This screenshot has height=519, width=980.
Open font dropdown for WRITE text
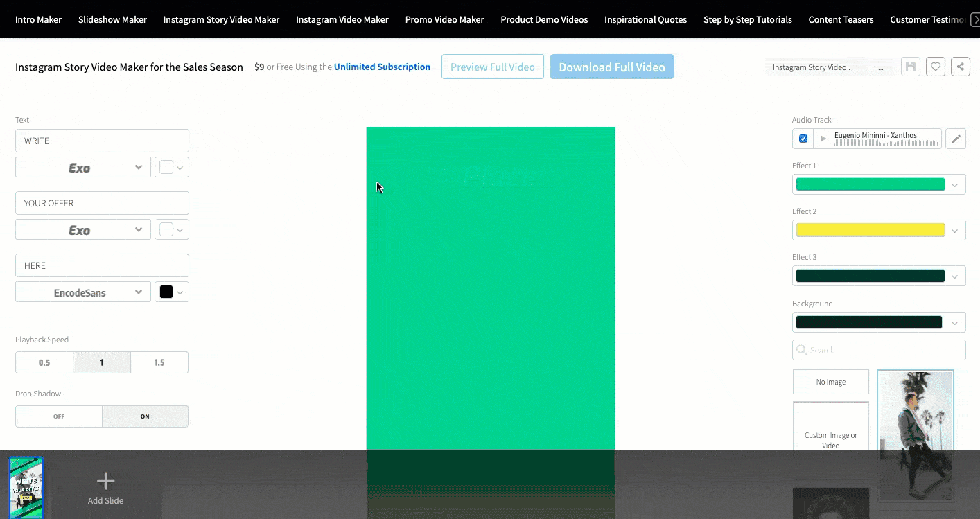tap(83, 167)
